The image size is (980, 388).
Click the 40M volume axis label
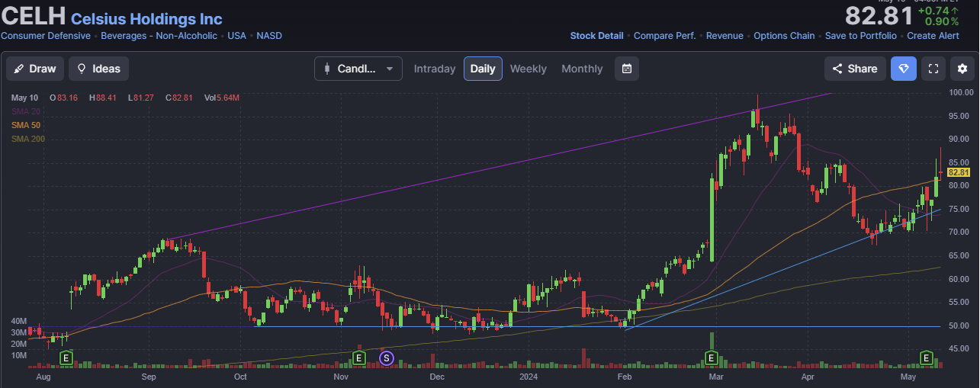(x=19, y=321)
